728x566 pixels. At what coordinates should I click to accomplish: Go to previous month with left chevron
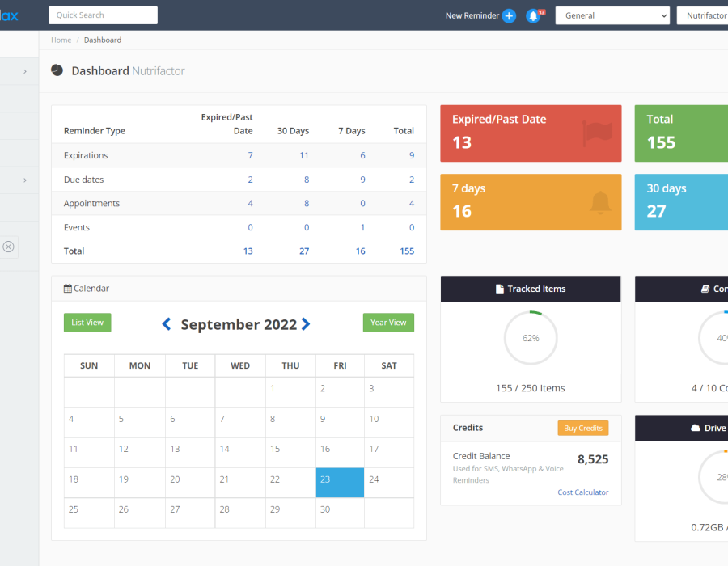(x=167, y=324)
